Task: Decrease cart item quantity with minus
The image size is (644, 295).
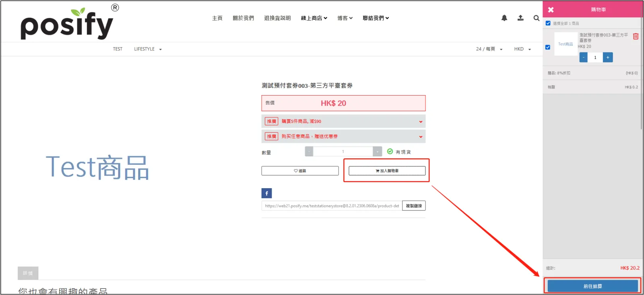Action: (x=583, y=57)
